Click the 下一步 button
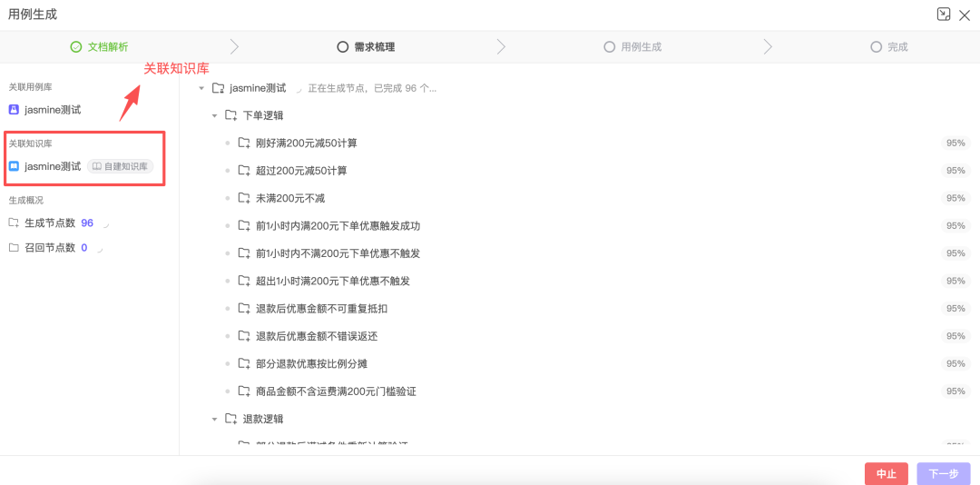Image resolution: width=980 pixels, height=485 pixels. click(944, 474)
